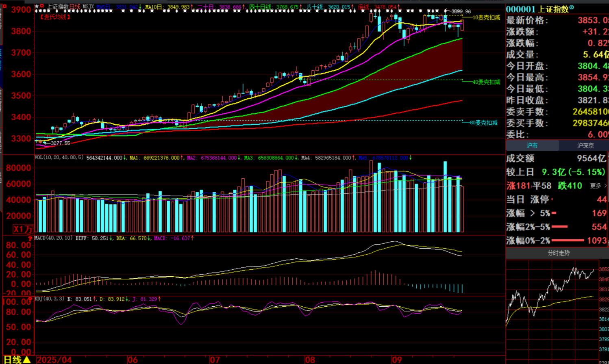This screenshot has width=609, height=364.
Task: Click the red question mark on MACD panel
Action: (x=30, y=238)
